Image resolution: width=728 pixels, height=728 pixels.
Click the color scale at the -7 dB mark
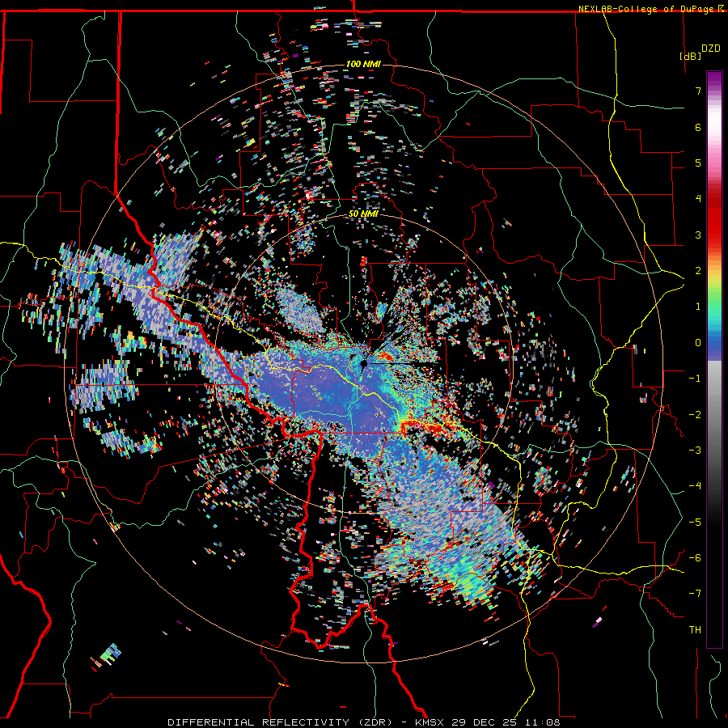point(714,594)
